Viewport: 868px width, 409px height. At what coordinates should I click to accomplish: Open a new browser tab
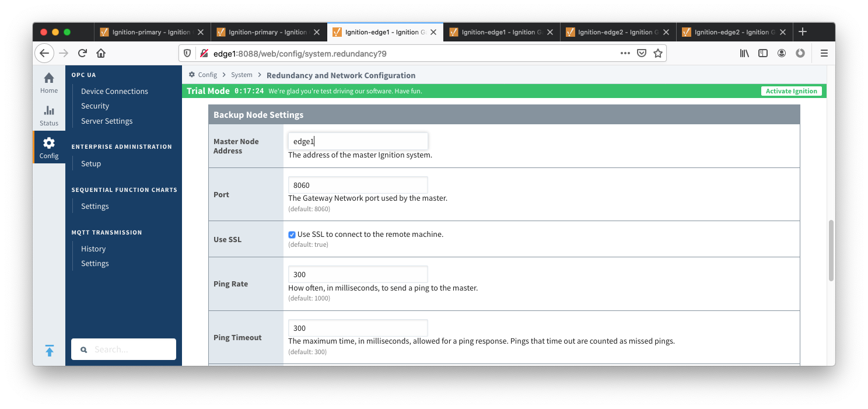803,32
